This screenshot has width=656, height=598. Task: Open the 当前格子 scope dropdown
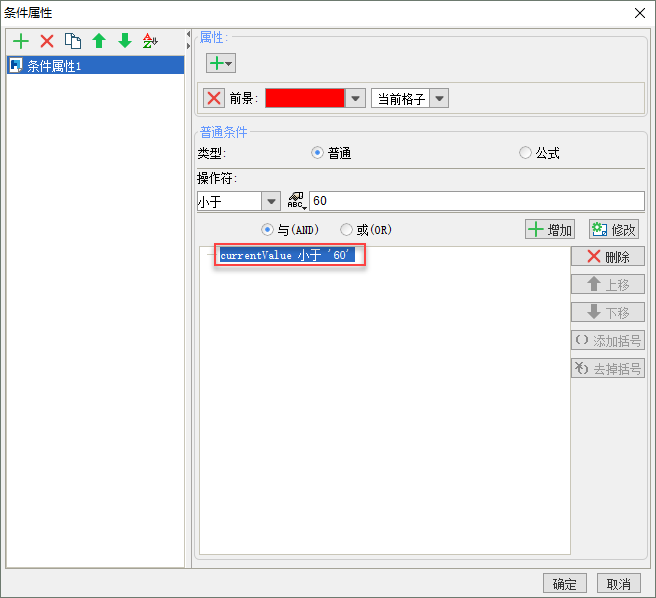(x=439, y=99)
